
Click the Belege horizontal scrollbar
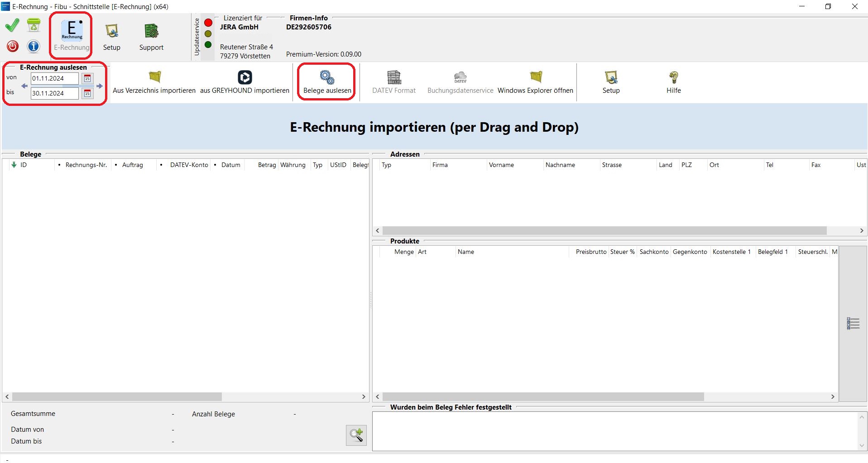[117, 397]
